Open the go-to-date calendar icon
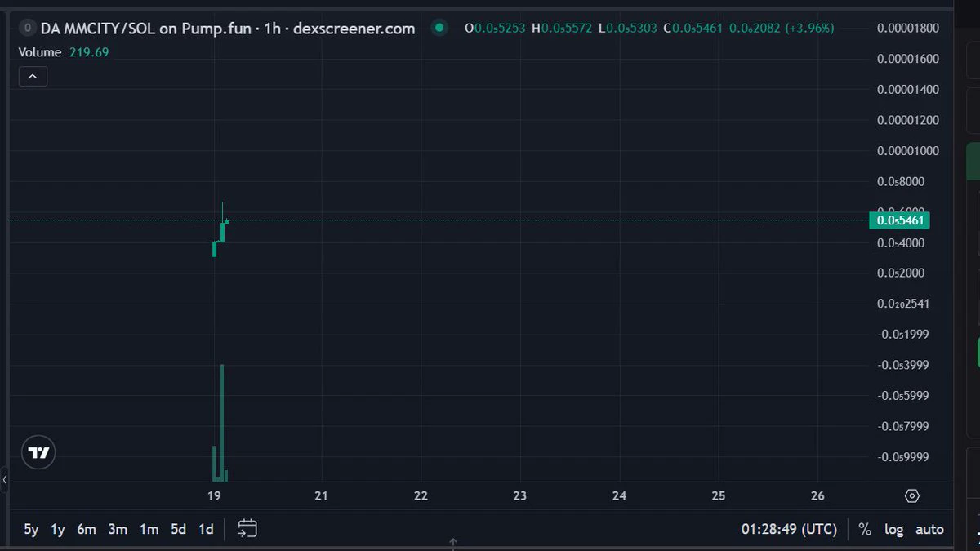 coord(247,529)
